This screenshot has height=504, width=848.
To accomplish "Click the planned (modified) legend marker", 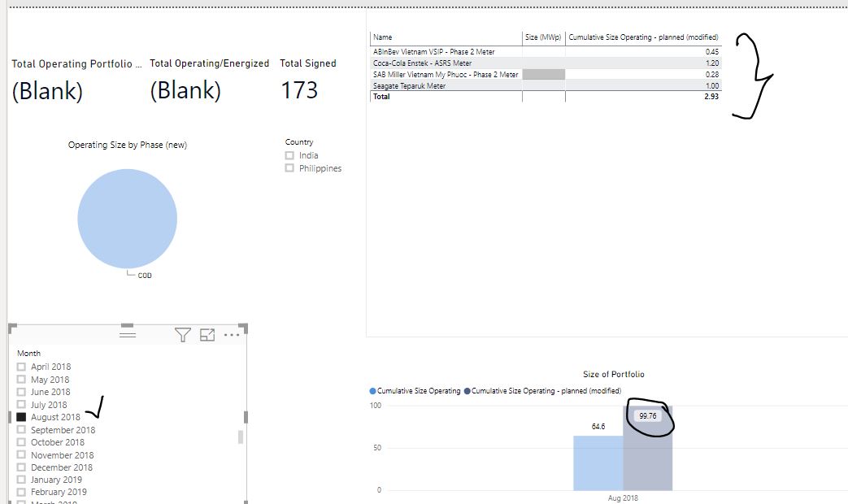I will (x=467, y=391).
